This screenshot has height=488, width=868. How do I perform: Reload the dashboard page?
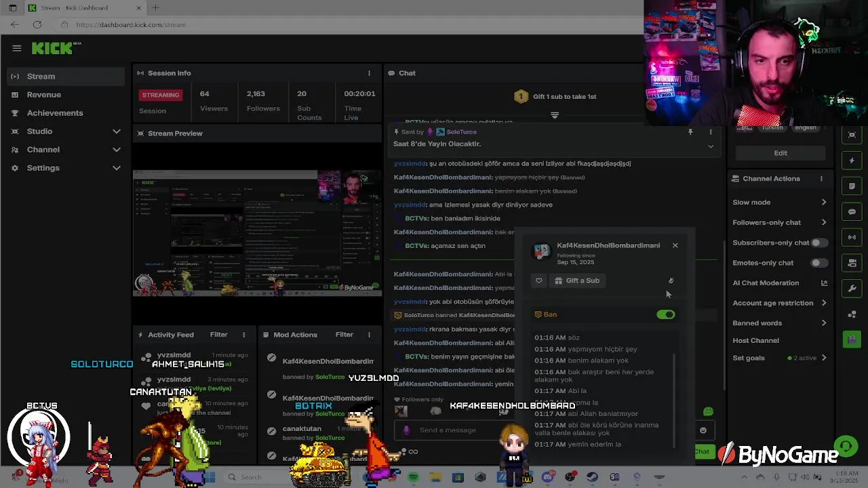(x=37, y=24)
